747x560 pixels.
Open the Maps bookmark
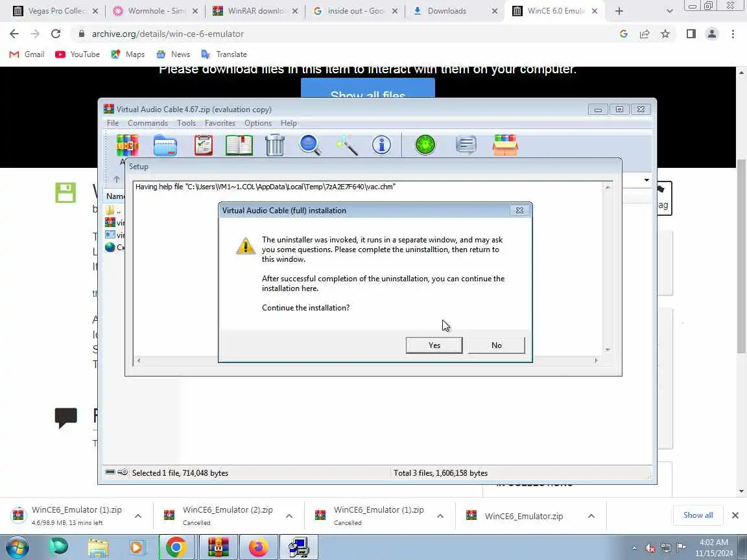click(x=128, y=54)
